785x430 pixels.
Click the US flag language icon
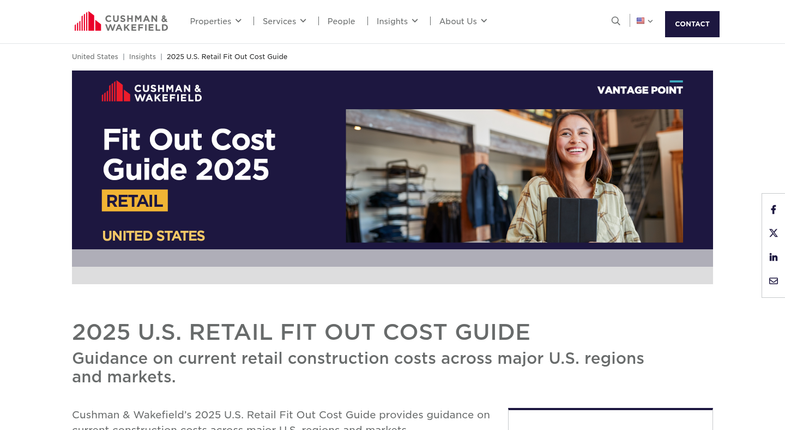tap(640, 21)
